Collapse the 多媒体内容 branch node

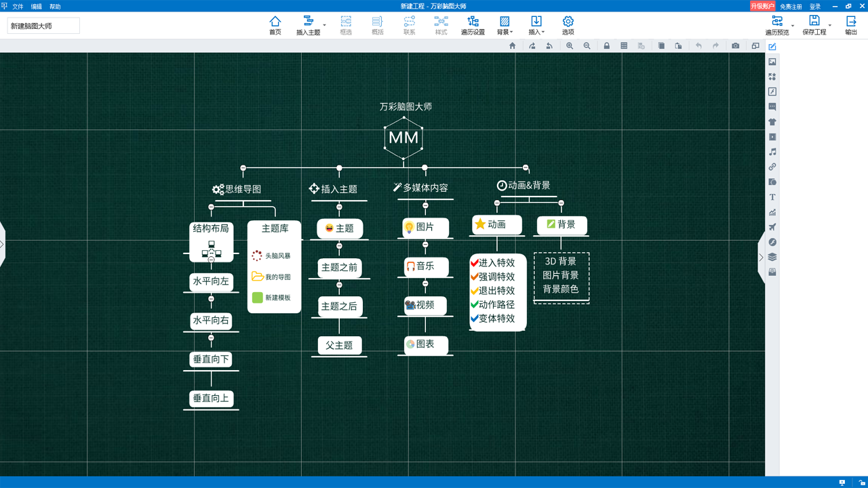click(425, 206)
